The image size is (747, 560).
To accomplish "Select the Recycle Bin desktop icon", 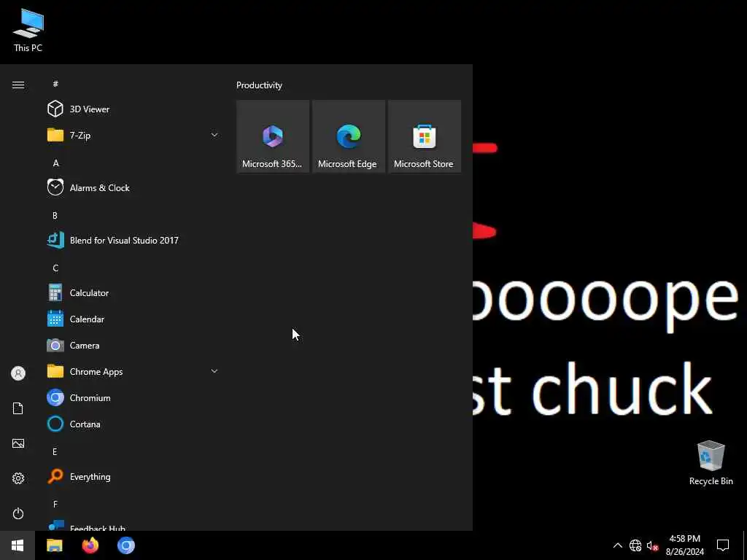I will (711, 463).
